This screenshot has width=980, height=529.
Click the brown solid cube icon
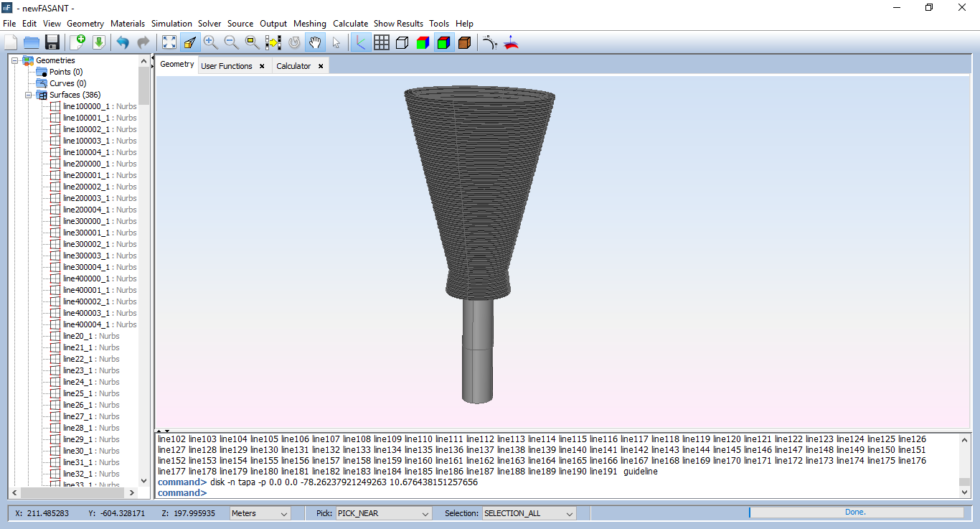click(464, 42)
